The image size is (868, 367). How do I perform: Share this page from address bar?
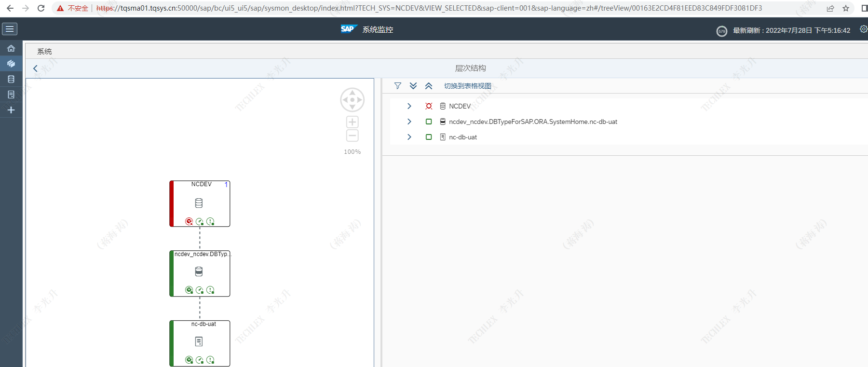(830, 8)
